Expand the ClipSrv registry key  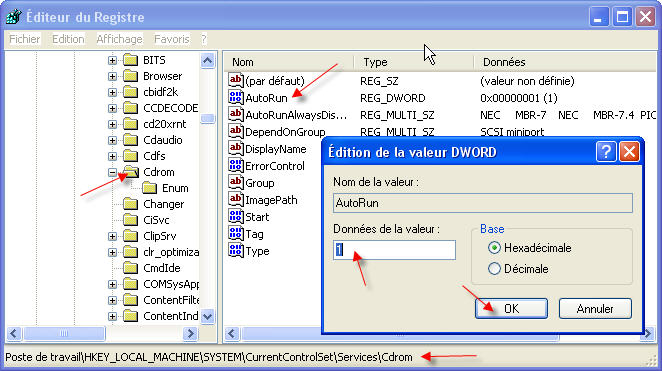(x=112, y=236)
